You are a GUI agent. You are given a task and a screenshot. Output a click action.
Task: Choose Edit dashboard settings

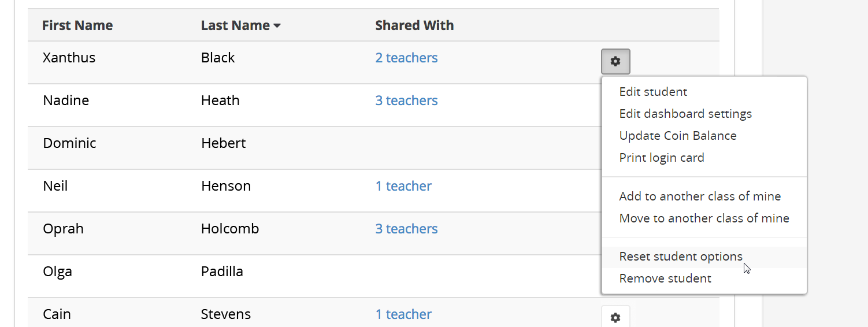pos(685,114)
